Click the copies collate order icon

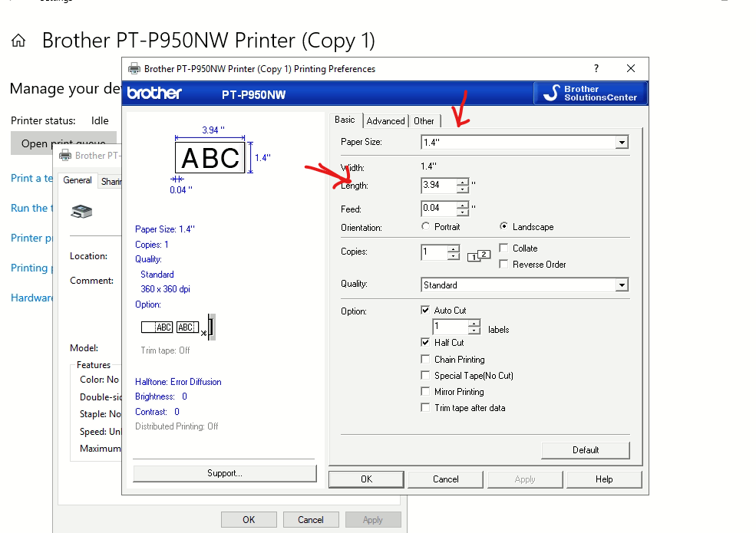[x=479, y=255]
